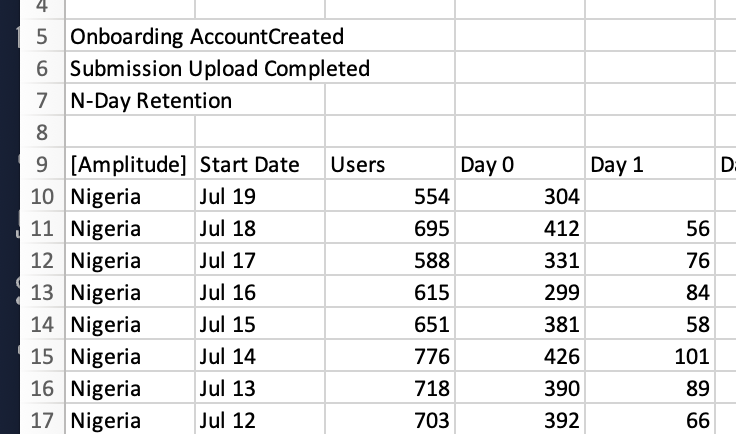Click the Jul 14 start date cell

click(x=260, y=356)
